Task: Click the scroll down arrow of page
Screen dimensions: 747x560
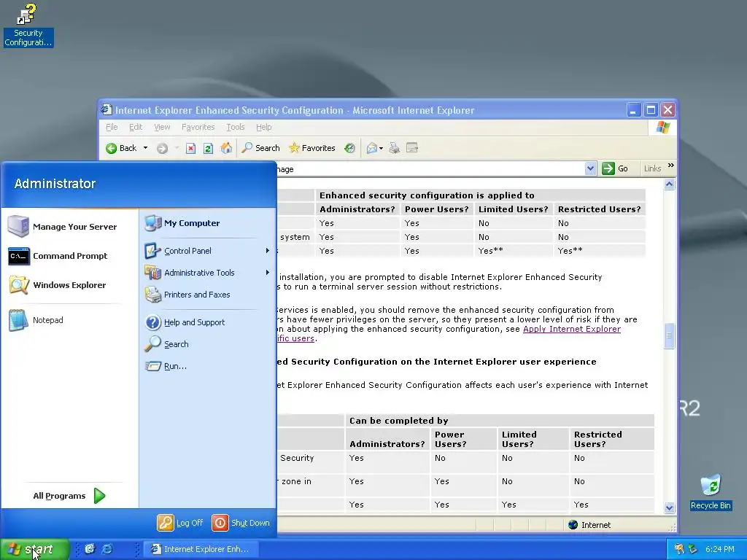Action: (670, 507)
